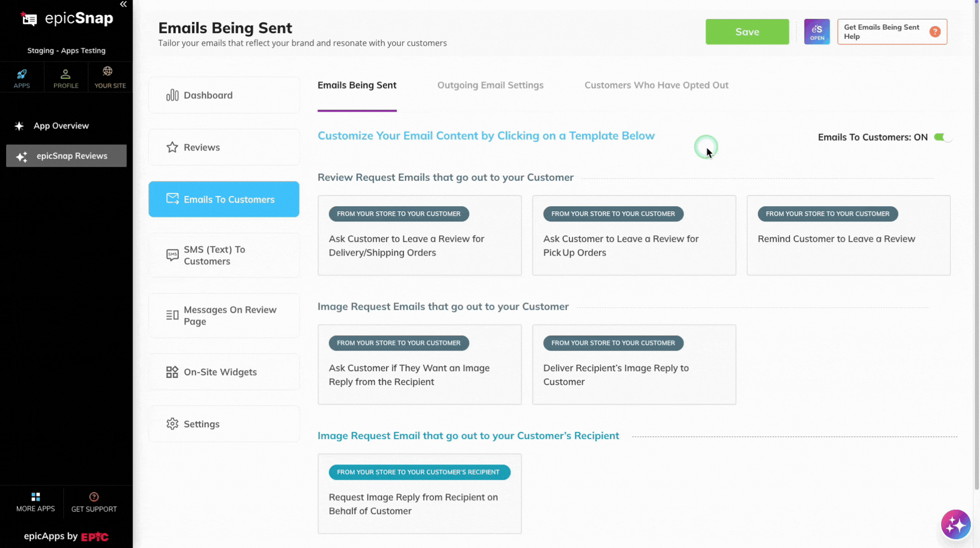Open the Your Site globe icon
Image resolution: width=980 pixels, height=548 pixels.
[x=107, y=71]
